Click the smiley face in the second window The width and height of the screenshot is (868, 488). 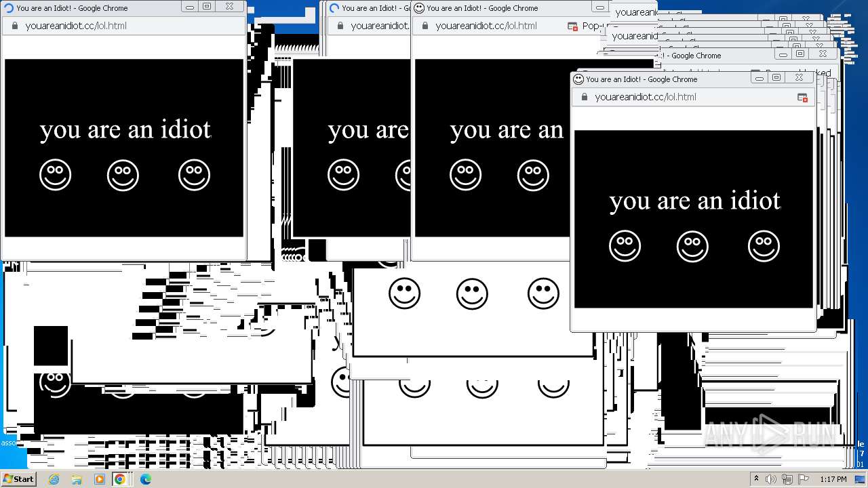coord(343,175)
